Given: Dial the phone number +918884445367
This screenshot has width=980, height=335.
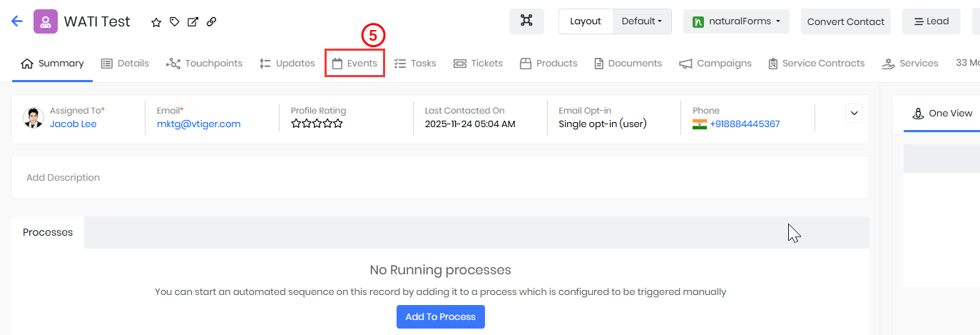Looking at the screenshot, I should [x=745, y=124].
